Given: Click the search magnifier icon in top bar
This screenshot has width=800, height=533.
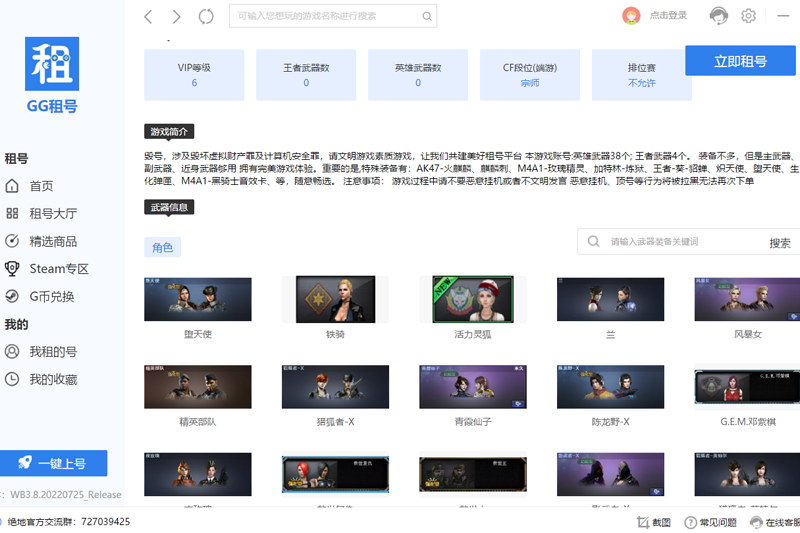Looking at the screenshot, I should pyautogui.click(x=427, y=16).
